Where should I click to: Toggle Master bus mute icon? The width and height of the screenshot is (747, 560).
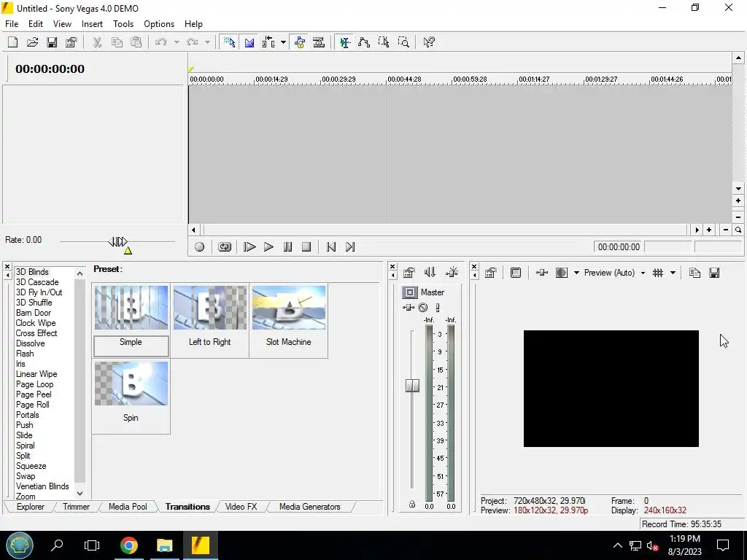(x=423, y=308)
